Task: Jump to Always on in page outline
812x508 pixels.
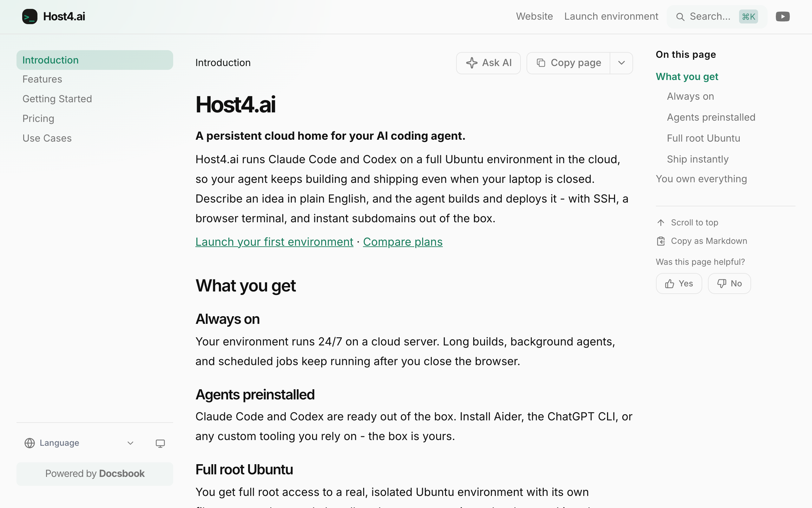Action: tap(690, 97)
